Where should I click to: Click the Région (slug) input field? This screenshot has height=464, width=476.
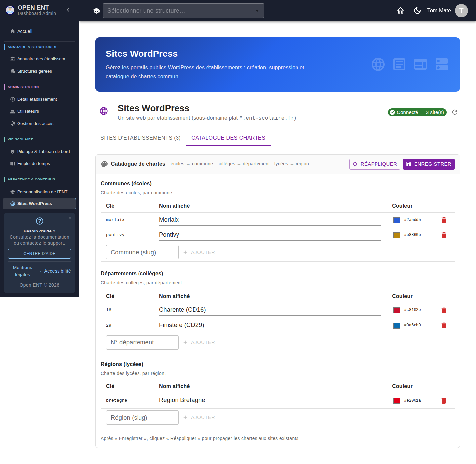point(142,417)
